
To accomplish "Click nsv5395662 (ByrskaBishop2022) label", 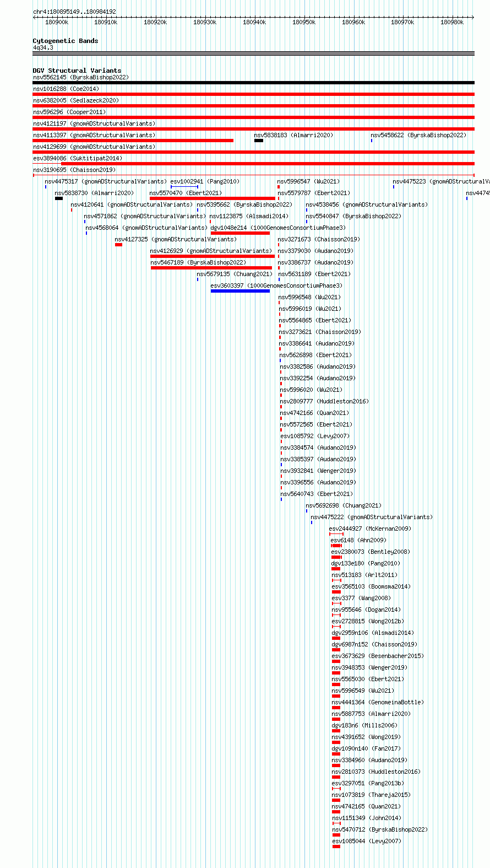I will click(244, 205).
